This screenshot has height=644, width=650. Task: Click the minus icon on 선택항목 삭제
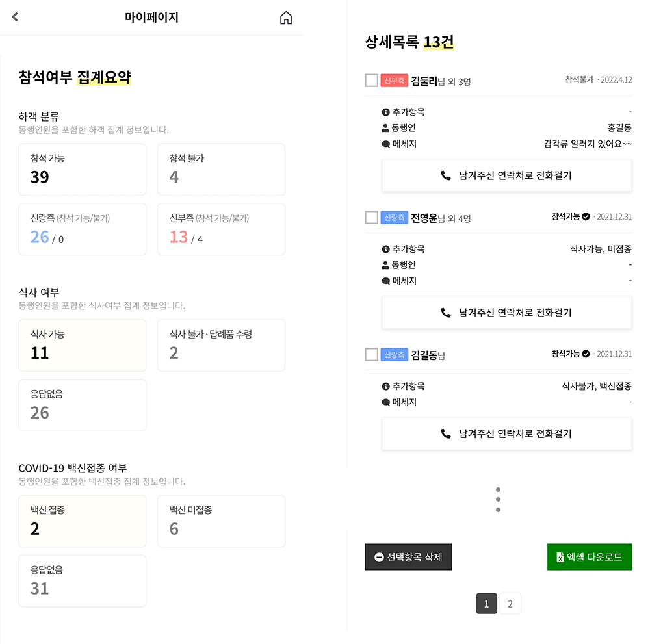[x=379, y=557]
